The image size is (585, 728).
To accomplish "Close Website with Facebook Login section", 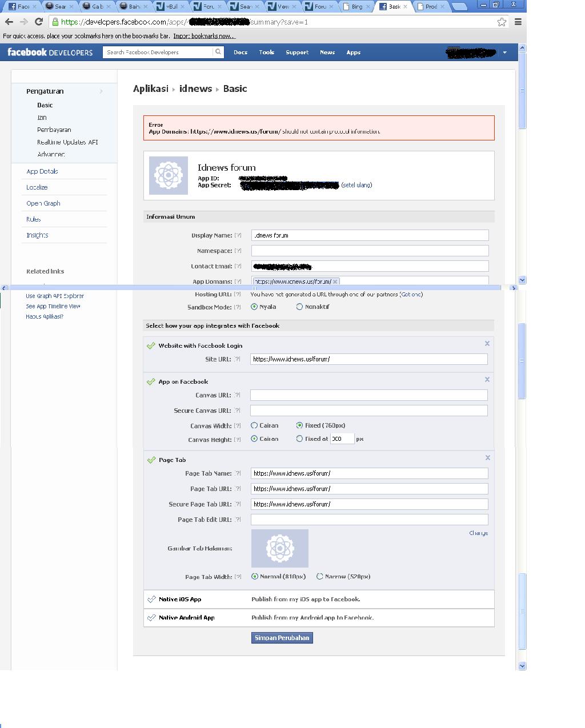I will point(487,344).
